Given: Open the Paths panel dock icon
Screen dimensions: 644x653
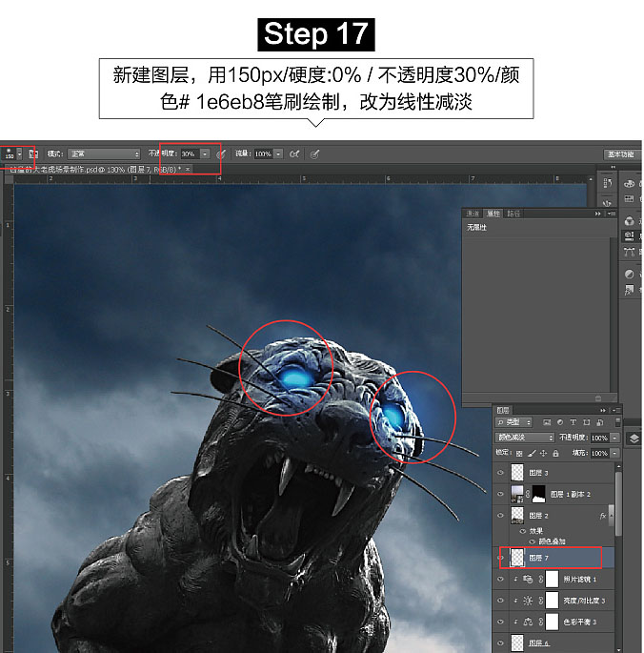Looking at the screenshot, I should [630, 252].
